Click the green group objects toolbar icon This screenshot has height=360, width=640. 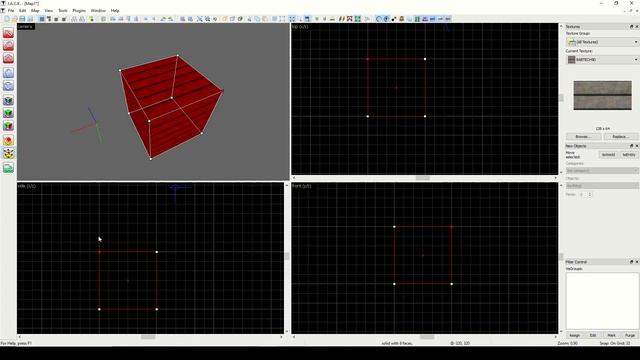coord(91,19)
